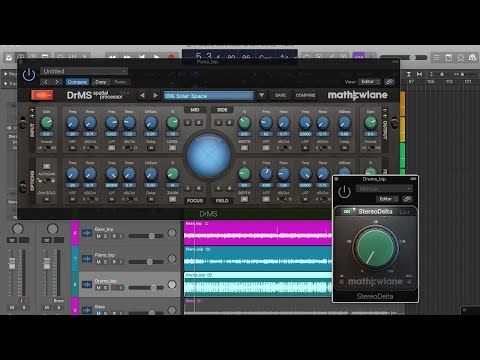Viewport: 480px width, 360px height.
Task: Toggle the AUTOGAIN lock switch
Action: (x=47, y=180)
